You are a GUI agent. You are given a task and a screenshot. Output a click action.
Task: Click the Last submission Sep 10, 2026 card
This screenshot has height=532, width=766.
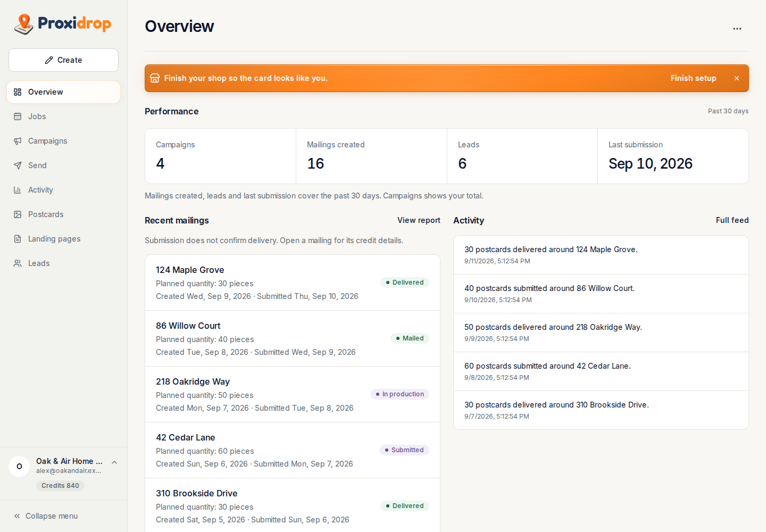coord(673,156)
